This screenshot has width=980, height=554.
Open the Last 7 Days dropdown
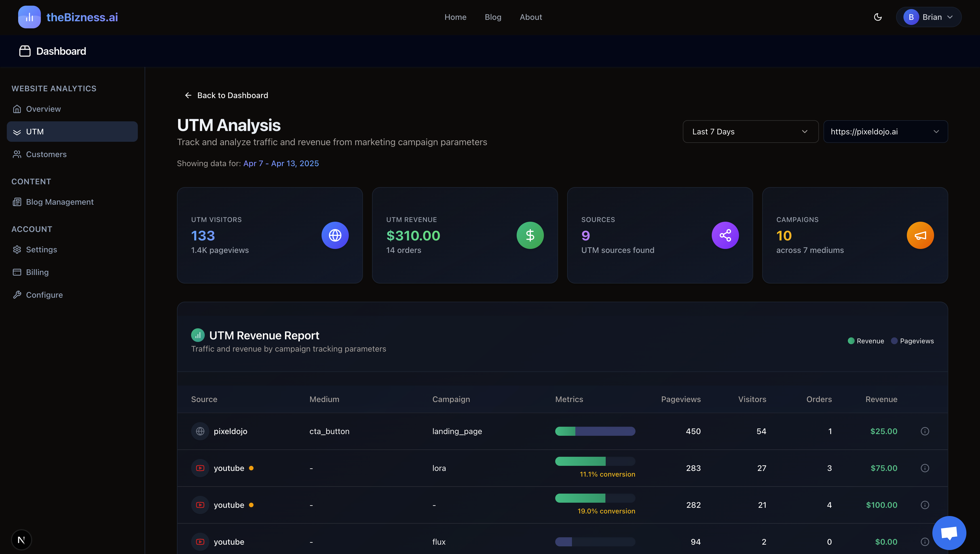(750, 132)
